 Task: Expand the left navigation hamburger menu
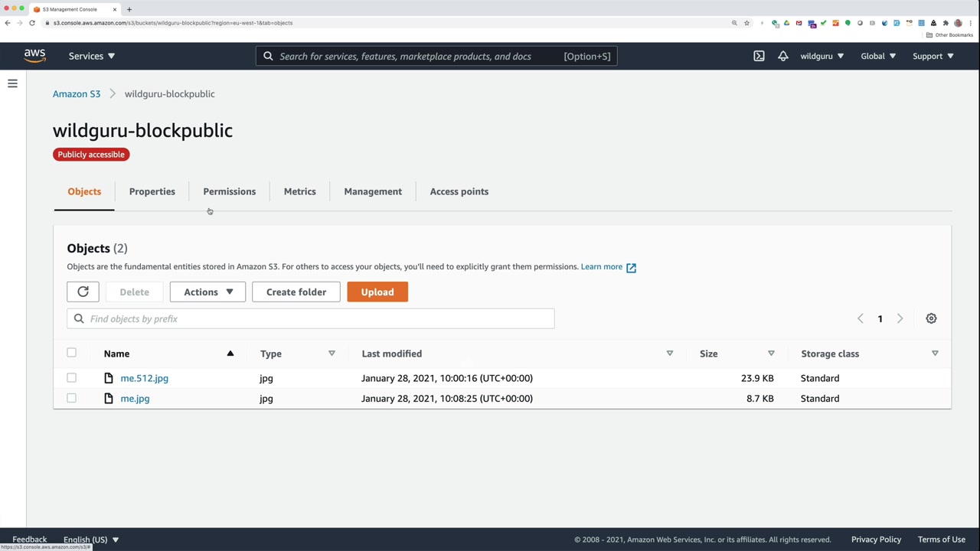pyautogui.click(x=12, y=83)
